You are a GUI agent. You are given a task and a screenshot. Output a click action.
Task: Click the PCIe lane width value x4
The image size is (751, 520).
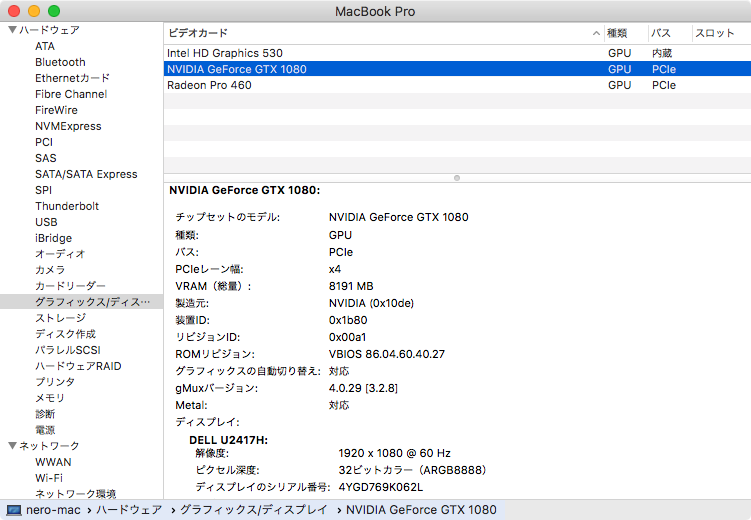tap(335, 269)
